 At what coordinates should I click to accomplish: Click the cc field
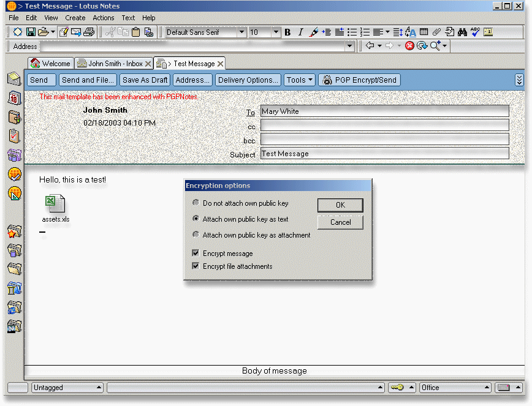click(x=385, y=125)
